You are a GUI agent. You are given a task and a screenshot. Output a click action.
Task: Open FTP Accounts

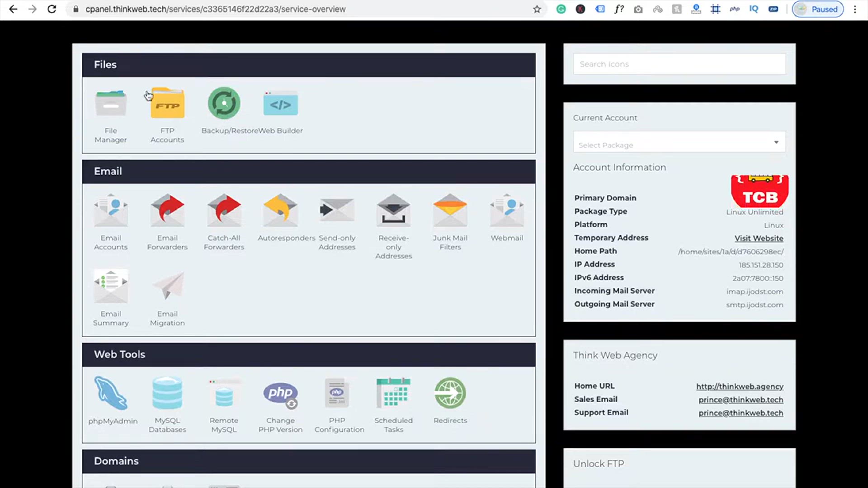pyautogui.click(x=167, y=104)
